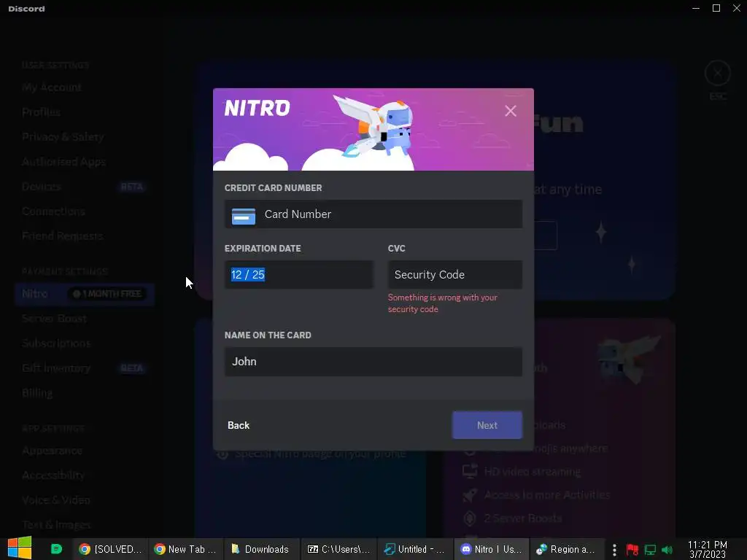Click the NITRO logo in dialog header

coord(257,108)
